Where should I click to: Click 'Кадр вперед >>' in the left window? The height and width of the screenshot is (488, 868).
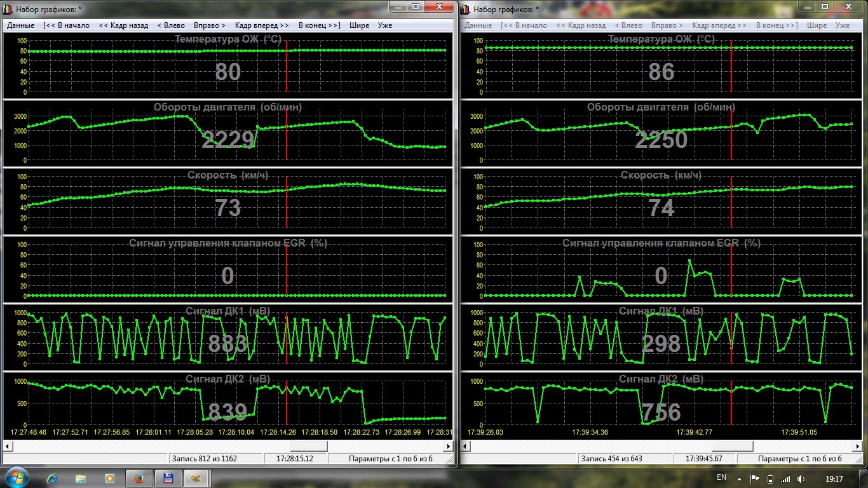coord(262,25)
